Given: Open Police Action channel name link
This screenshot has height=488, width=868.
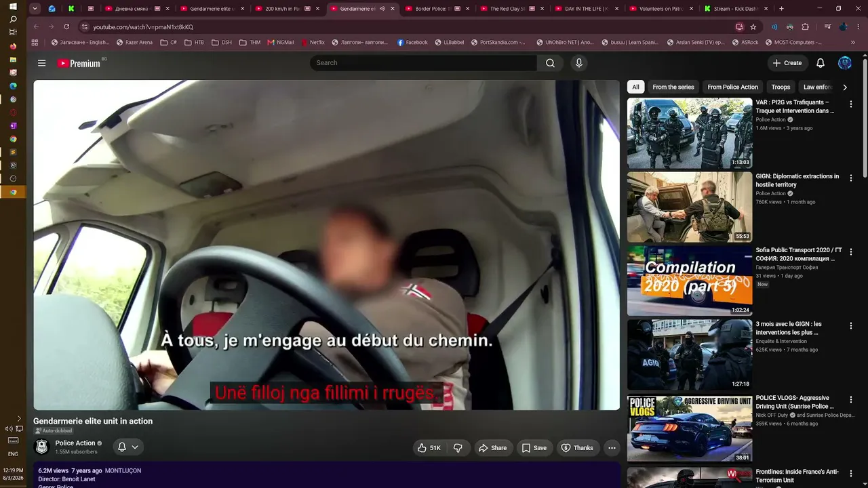Looking at the screenshot, I should click(x=75, y=443).
